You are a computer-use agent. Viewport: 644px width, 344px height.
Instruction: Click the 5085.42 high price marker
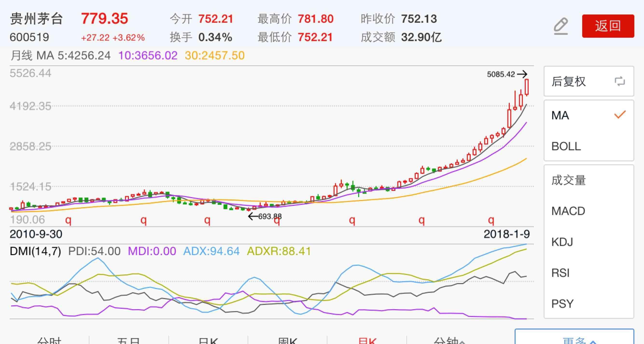pos(501,74)
